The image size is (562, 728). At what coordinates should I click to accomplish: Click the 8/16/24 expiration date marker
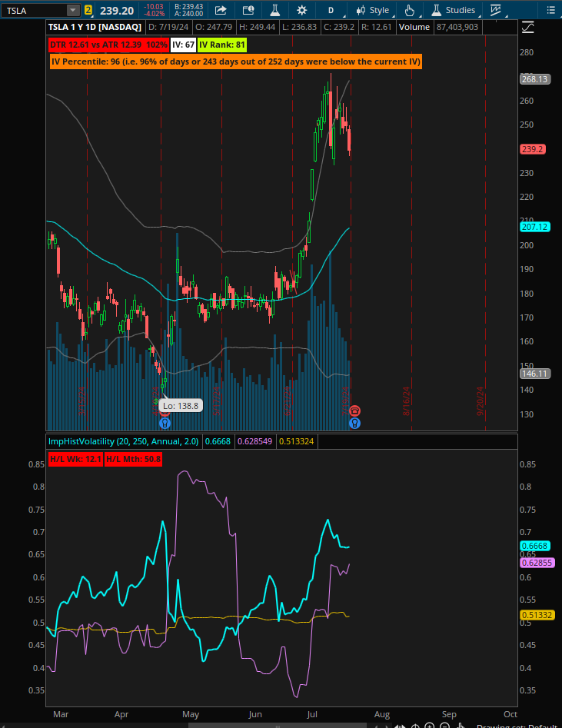click(406, 401)
